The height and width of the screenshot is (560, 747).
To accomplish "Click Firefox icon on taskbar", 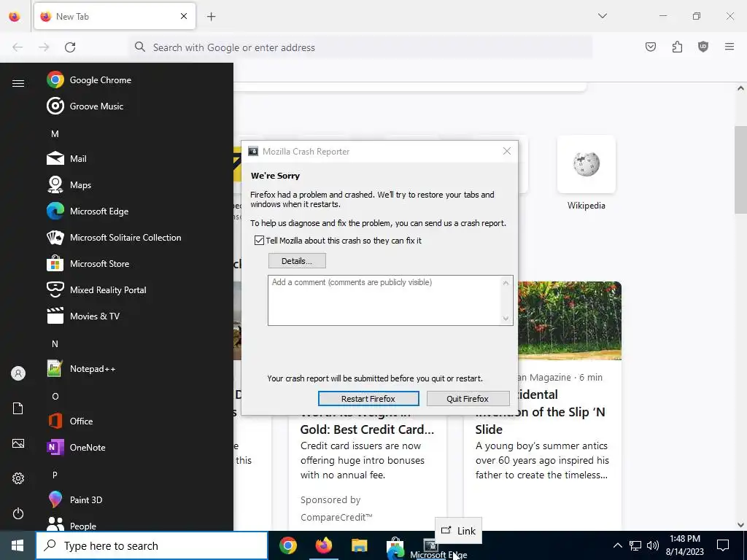I will point(323,545).
